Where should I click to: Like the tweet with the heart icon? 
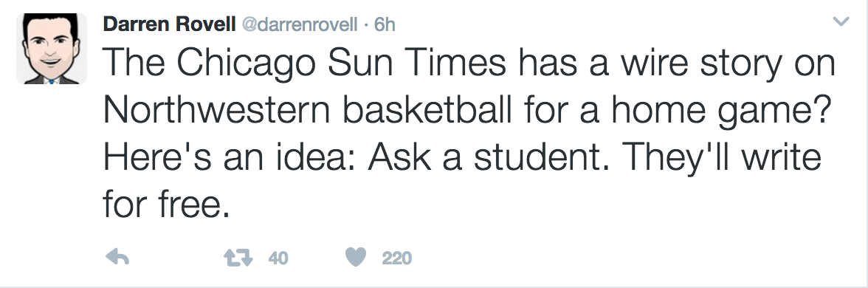356,258
